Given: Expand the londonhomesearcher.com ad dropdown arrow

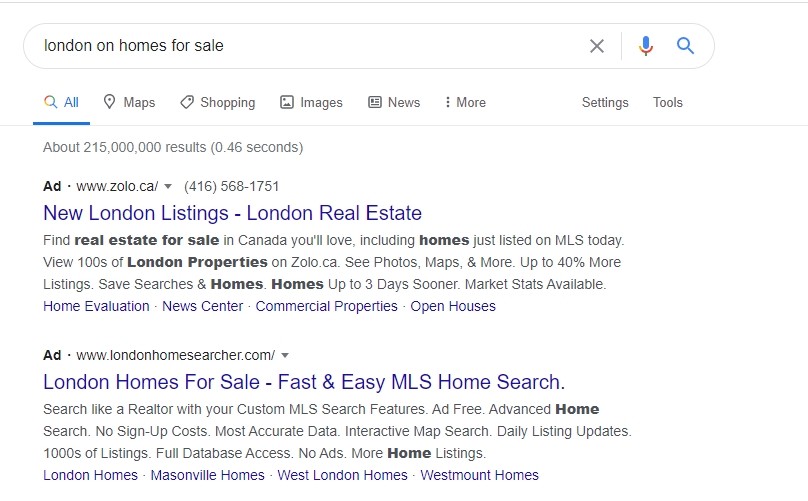Looking at the screenshot, I should (285, 356).
